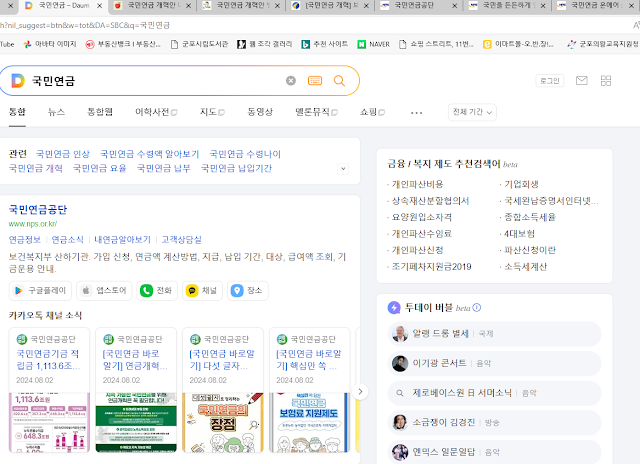
Task: Open the 국민연금기금 적립금 1,113.6조 card thumbnail
Action: click(x=49, y=422)
